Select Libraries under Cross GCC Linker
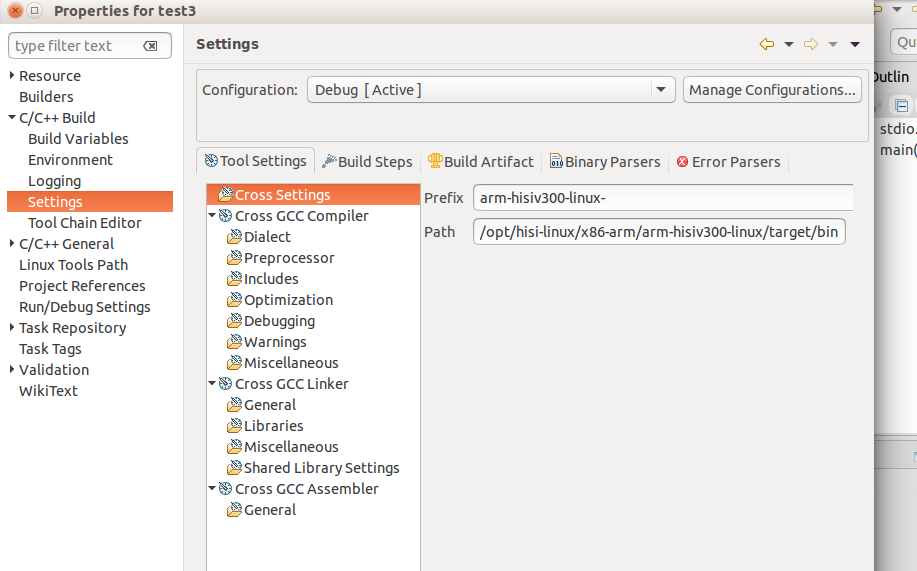917x571 pixels. tap(274, 426)
